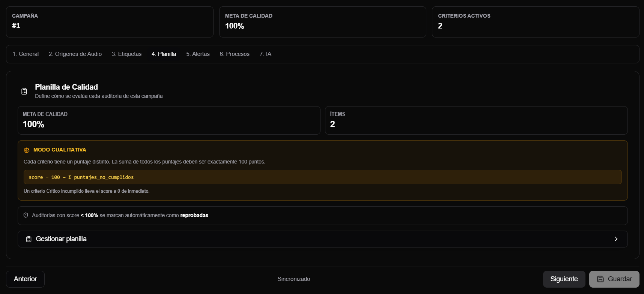Go to the 7. IA tab
The image size is (644, 294).
pyautogui.click(x=265, y=54)
